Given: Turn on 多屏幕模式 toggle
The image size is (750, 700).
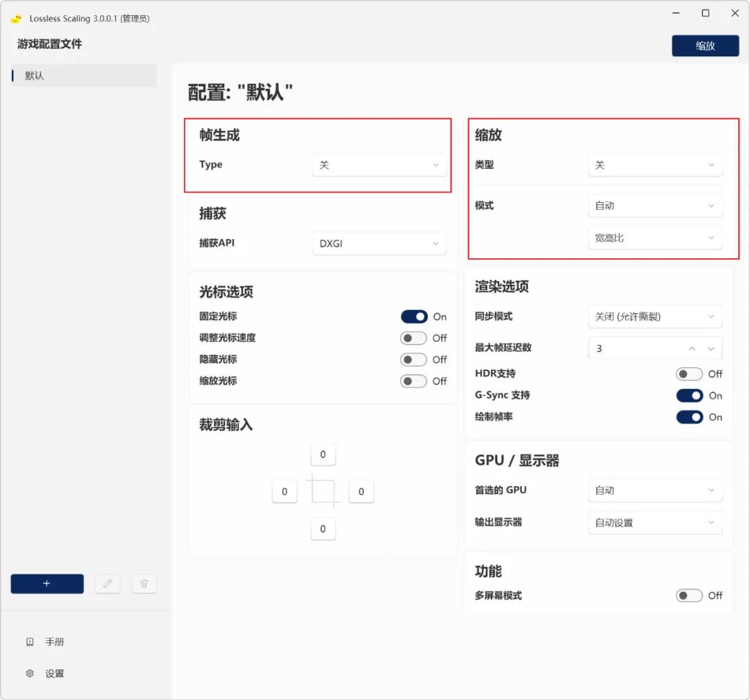Looking at the screenshot, I should tap(689, 595).
